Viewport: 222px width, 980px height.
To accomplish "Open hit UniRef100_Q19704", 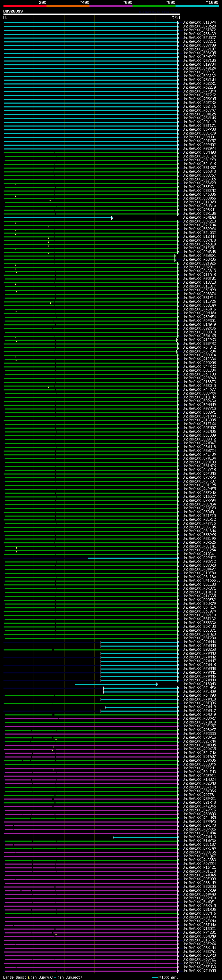I will click(x=199, y=65).
